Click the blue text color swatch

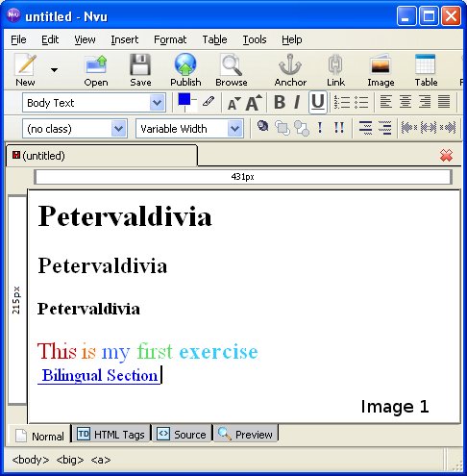click(184, 99)
